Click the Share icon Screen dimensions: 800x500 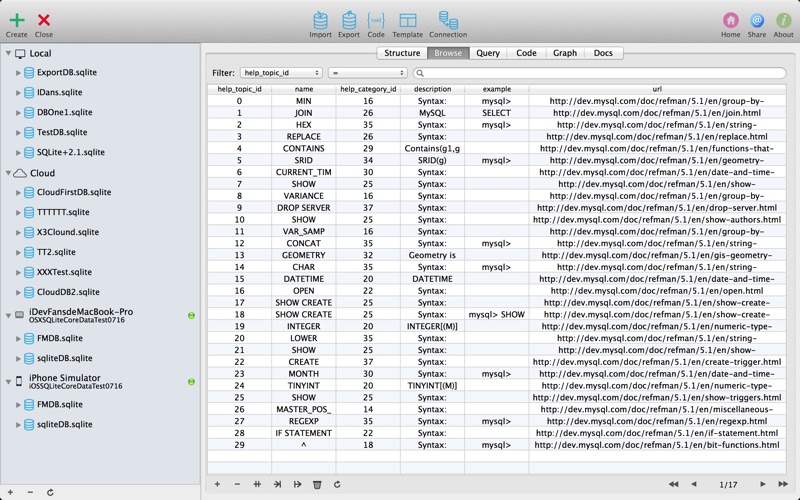pyautogui.click(x=757, y=20)
